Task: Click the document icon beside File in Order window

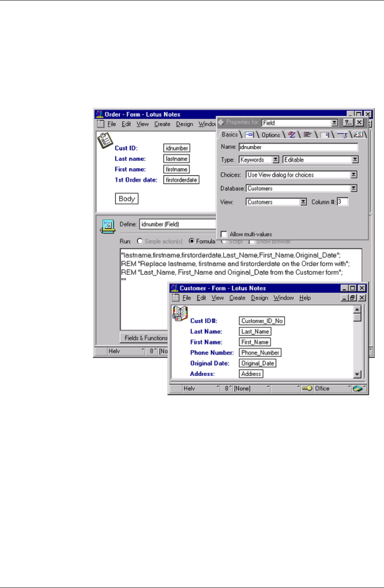Action: [100, 124]
